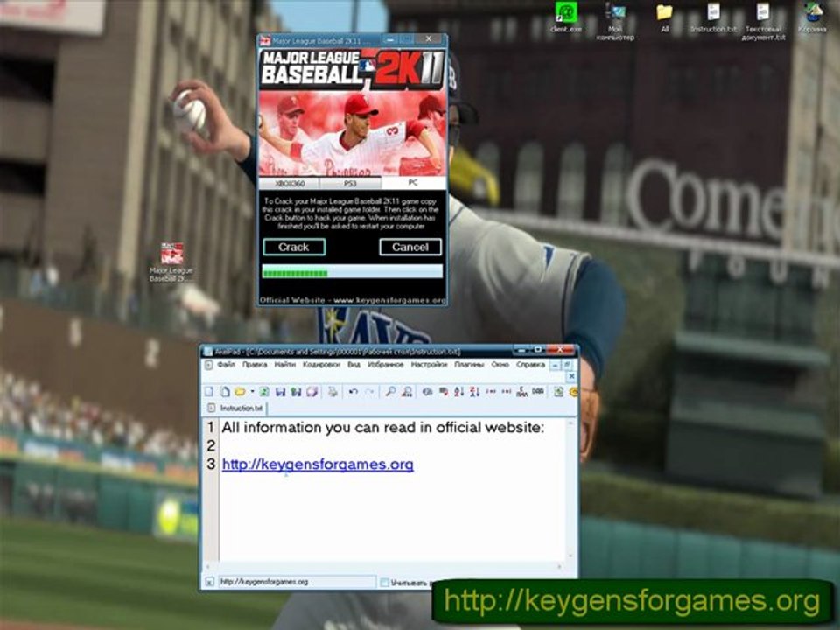Open the Файл menu in AkelPad

(x=226, y=364)
